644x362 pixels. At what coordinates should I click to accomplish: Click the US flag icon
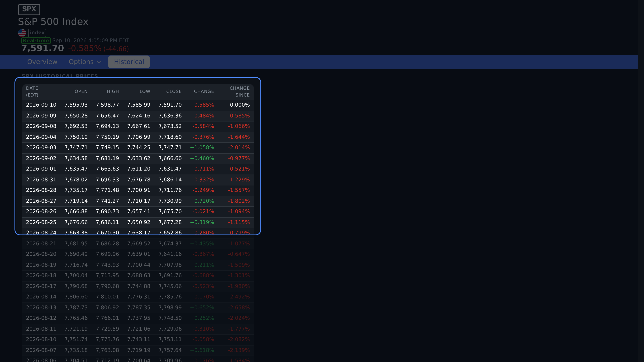tap(22, 33)
